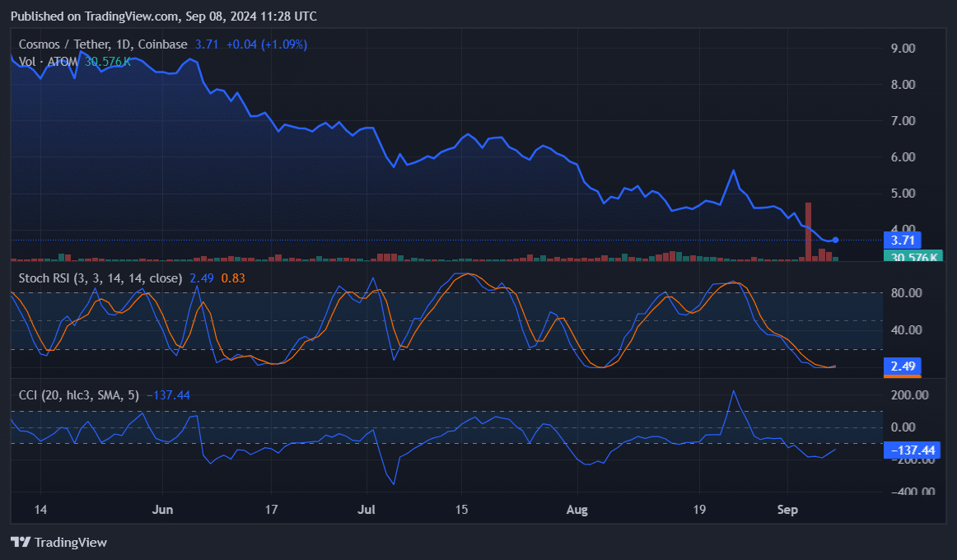Click the 9.00 level on the price scale
The image size is (957, 560).
tap(902, 48)
